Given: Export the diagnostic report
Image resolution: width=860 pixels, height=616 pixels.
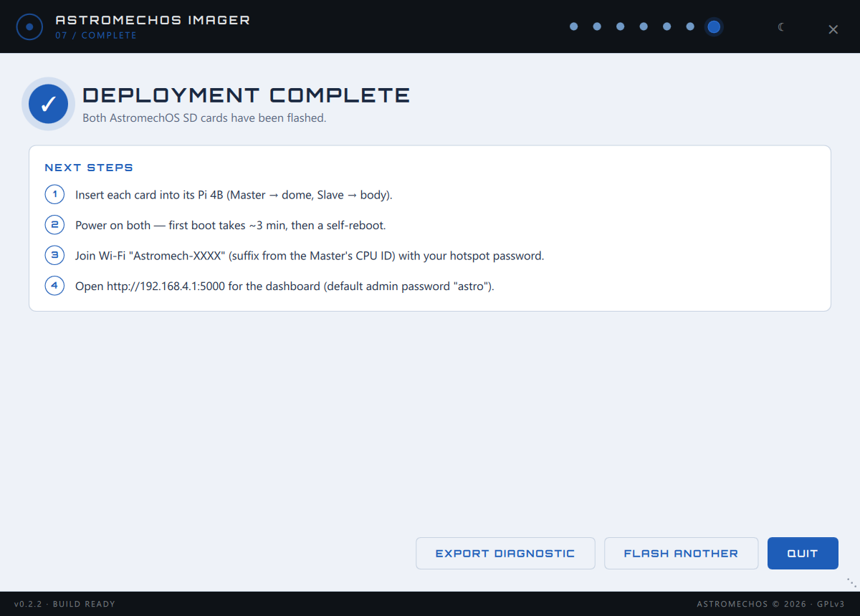Looking at the screenshot, I should (505, 554).
